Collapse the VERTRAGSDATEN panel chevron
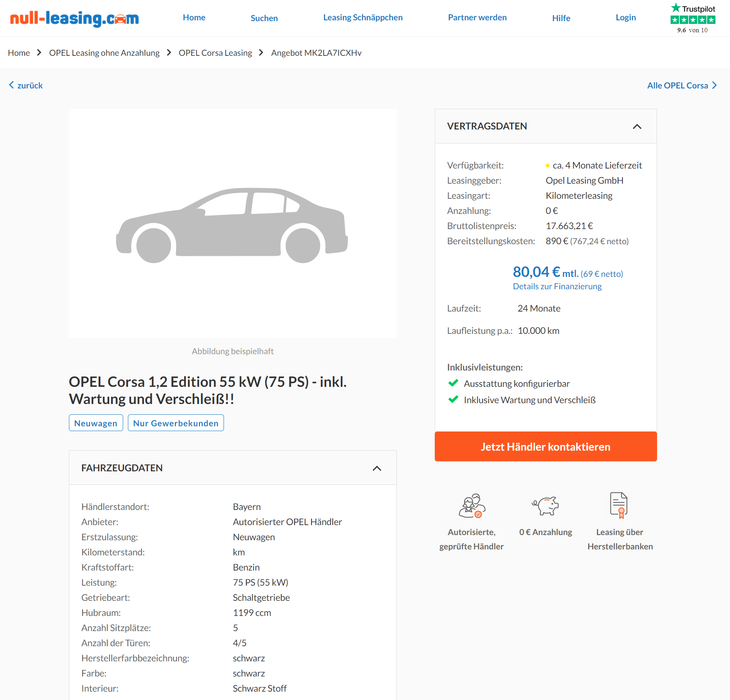This screenshot has height=700, width=730. (x=637, y=126)
